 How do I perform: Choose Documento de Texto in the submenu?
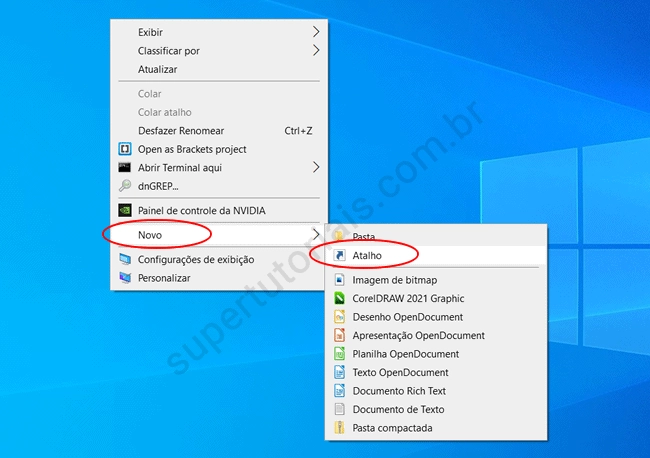click(398, 409)
